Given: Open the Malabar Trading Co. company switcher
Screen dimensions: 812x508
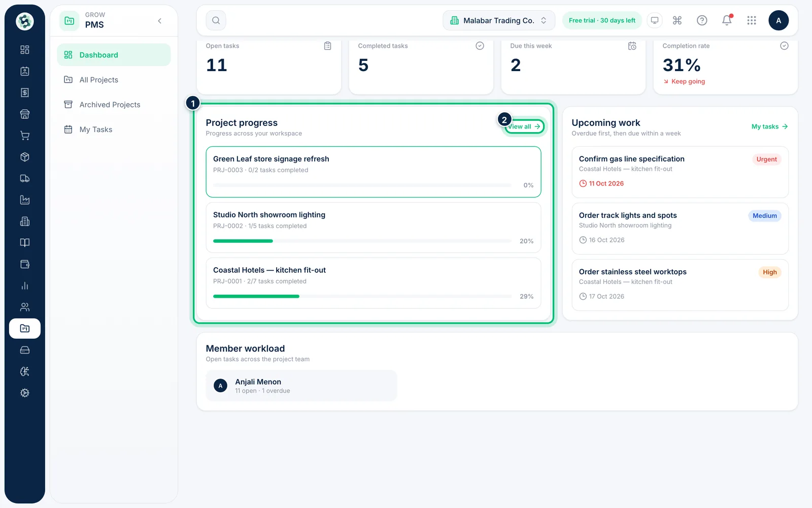Looking at the screenshot, I should pyautogui.click(x=499, y=20).
